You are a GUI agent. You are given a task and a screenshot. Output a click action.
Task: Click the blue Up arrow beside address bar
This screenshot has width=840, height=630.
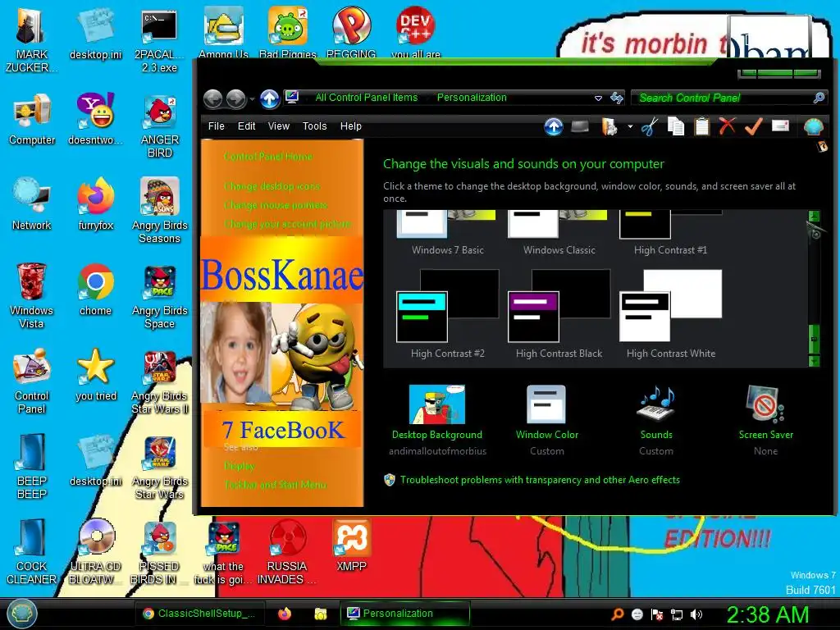(x=269, y=98)
